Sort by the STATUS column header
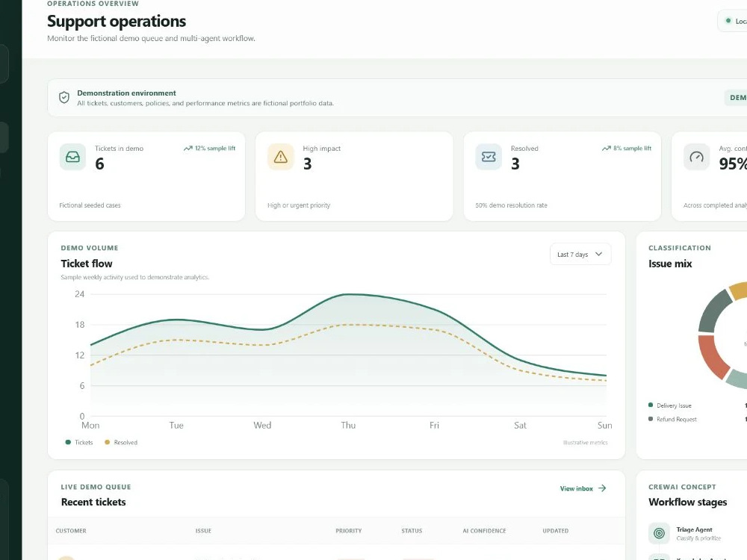747x560 pixels. pyautogui.click(x=412, y=530)
